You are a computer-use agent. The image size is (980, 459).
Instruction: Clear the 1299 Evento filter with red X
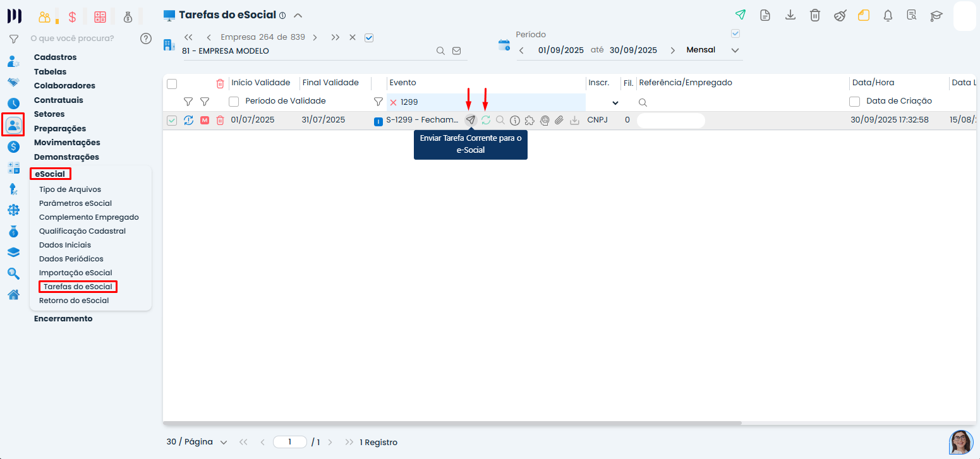[x=393, y=102]
